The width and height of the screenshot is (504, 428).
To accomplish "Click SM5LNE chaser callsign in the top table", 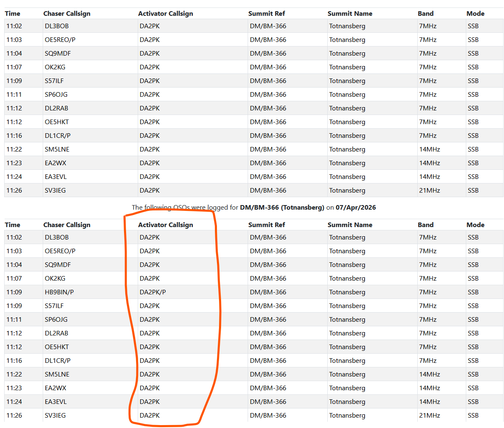I will [x=57, y=149].
